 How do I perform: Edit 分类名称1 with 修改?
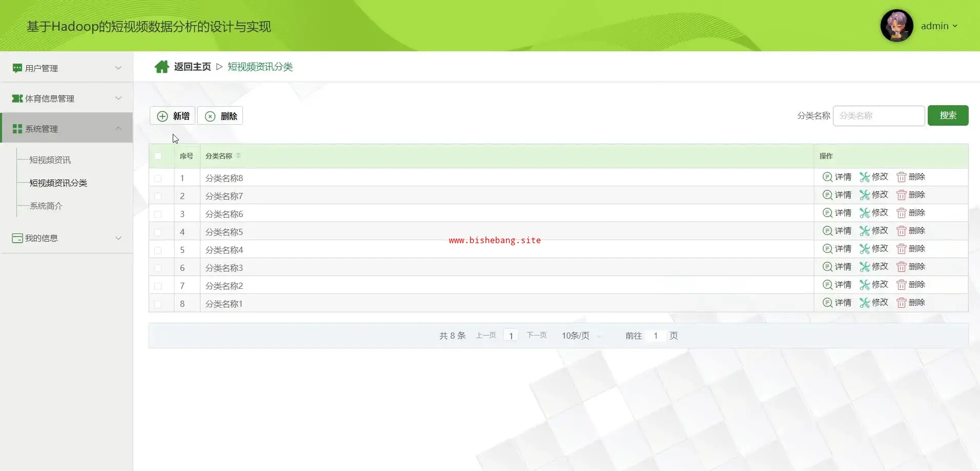(x=874, y=303)
